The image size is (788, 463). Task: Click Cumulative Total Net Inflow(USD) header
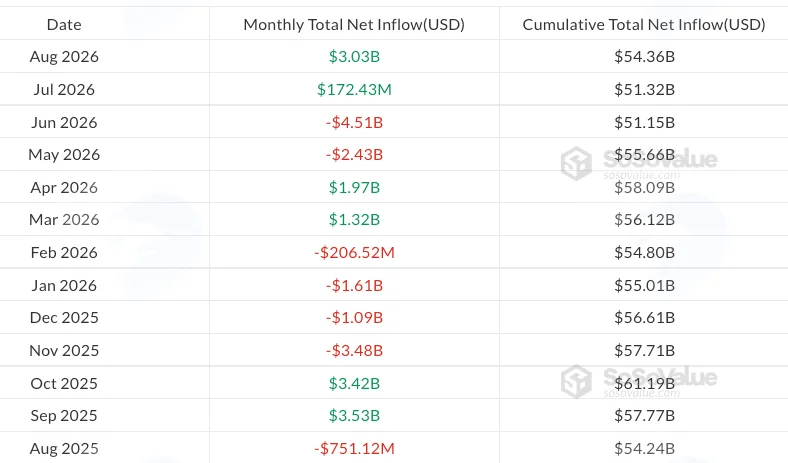(644, 25)
